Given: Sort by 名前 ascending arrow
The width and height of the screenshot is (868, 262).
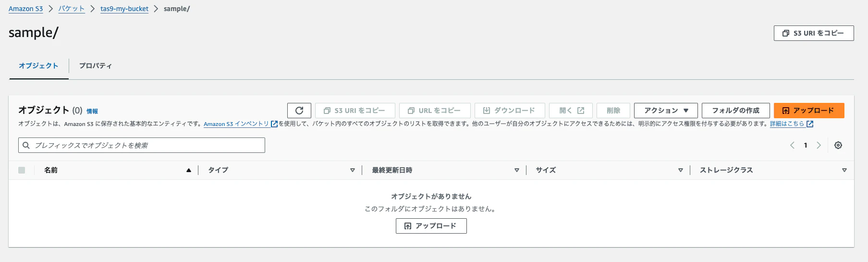Looking at the screenshot, I should click(189, 170).
